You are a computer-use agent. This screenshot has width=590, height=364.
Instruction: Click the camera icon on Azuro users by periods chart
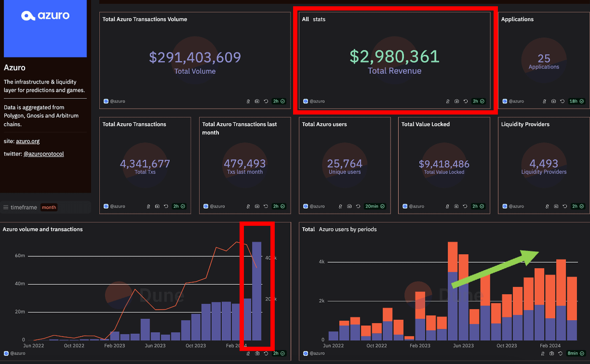(552, 353)
